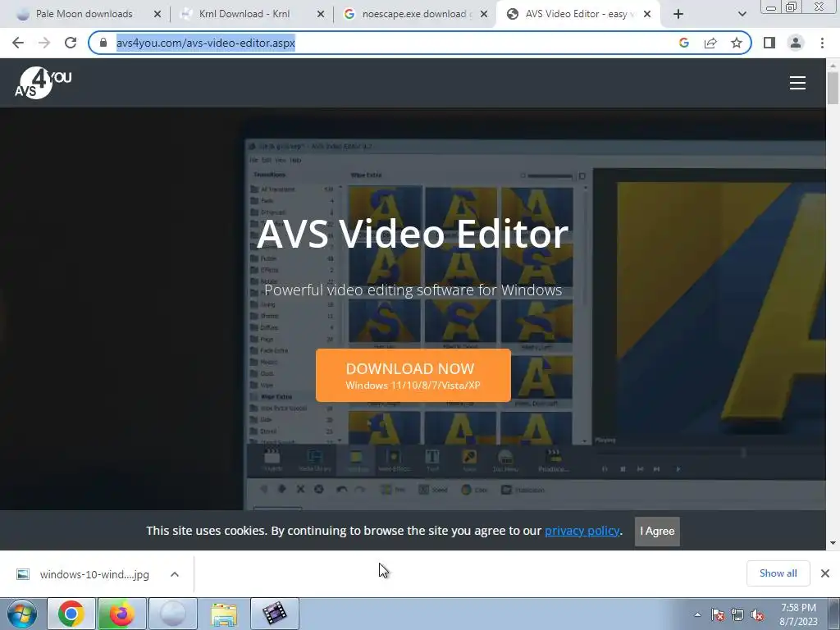
Task: Open the AVS4YOU hamburger menu
Action: [x=797, y=83]
